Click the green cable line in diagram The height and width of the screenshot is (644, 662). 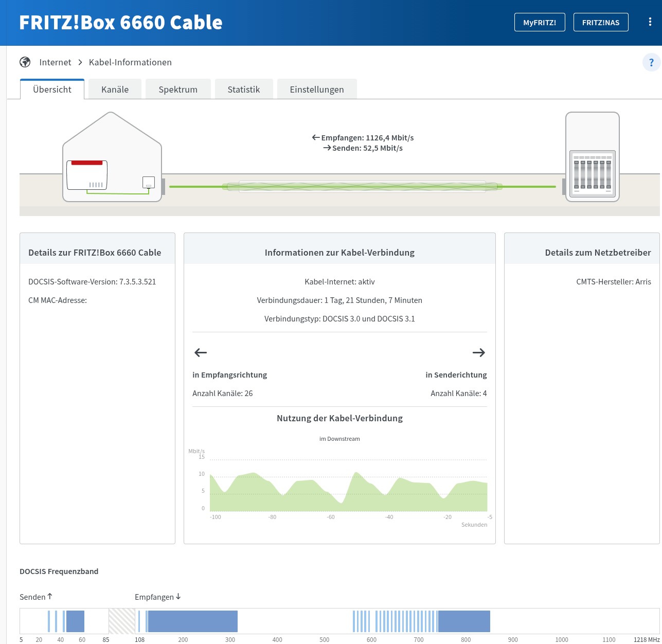pos(363,187)
